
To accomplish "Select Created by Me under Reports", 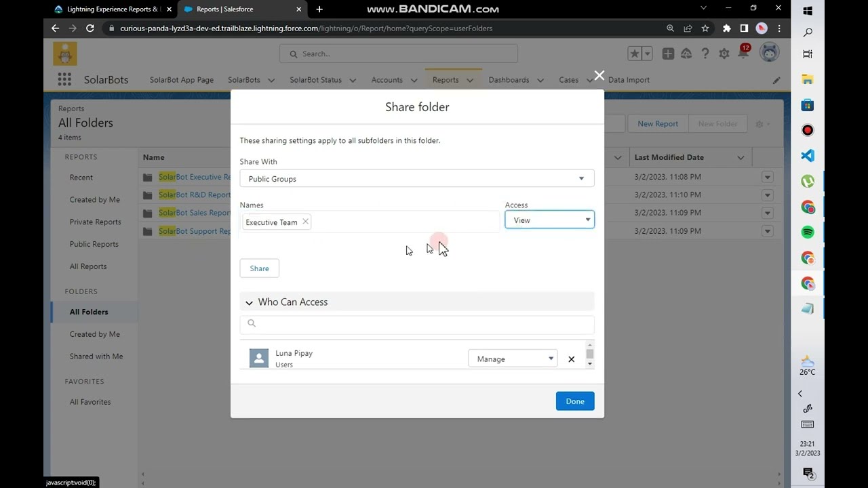I will 95,200.
